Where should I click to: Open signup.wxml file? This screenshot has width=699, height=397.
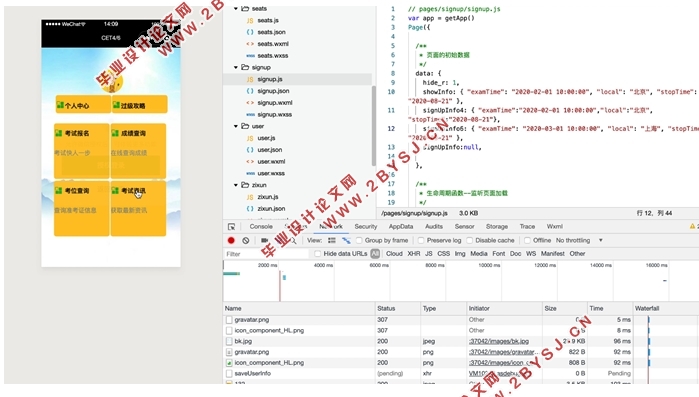point(275,102)
